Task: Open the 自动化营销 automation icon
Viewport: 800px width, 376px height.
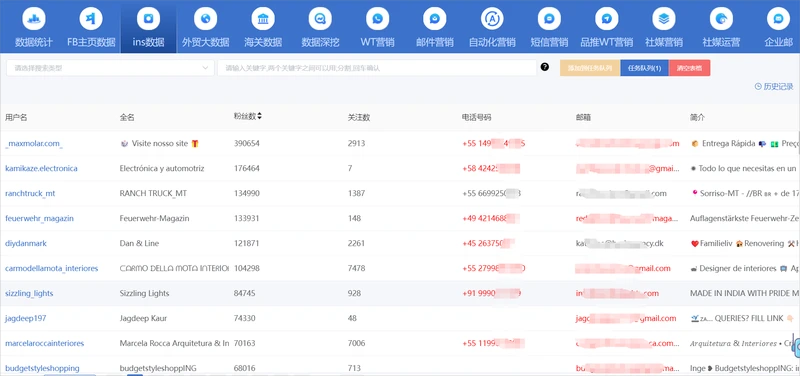Action: (492, 19)
